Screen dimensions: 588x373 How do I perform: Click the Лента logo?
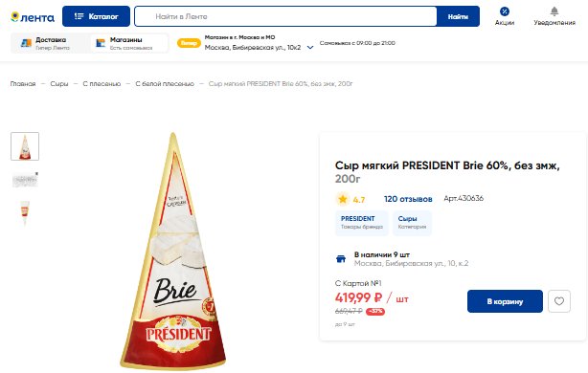pyautogui.click(x=33, y=17)
